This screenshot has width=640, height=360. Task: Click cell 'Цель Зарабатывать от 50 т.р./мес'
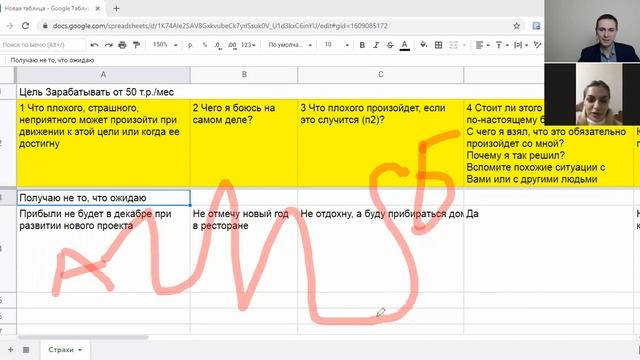click(103, 92)
